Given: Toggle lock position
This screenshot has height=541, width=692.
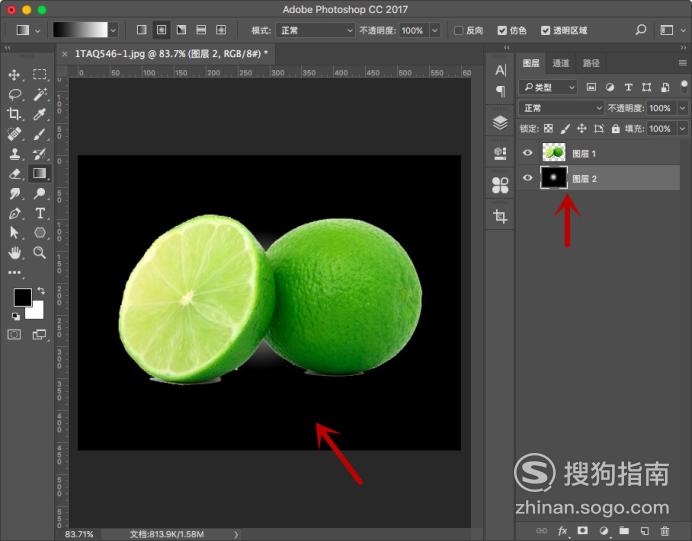Looking at the screenshot, I should click(582, 128).
